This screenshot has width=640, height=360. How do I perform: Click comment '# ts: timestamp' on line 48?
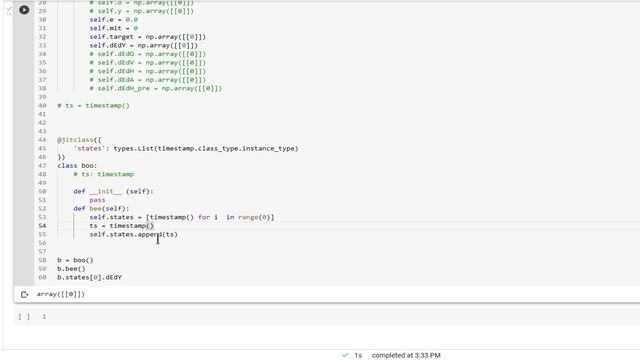pyautogui.click(x=104, y=174)
